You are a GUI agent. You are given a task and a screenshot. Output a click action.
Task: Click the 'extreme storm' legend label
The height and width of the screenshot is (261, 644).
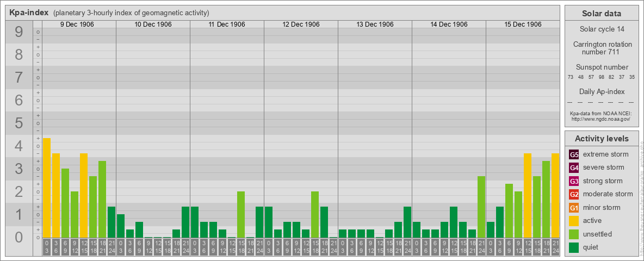[x=606, y=154]
